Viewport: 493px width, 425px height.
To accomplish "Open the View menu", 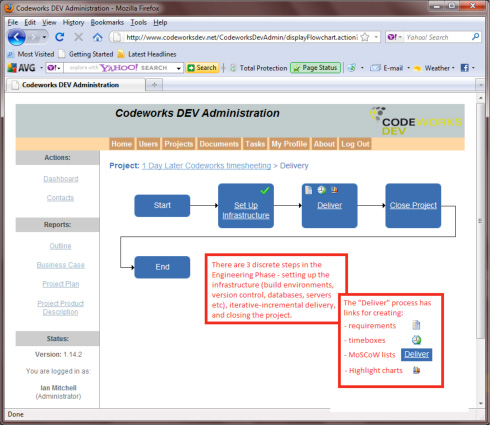I will point(49,22).
